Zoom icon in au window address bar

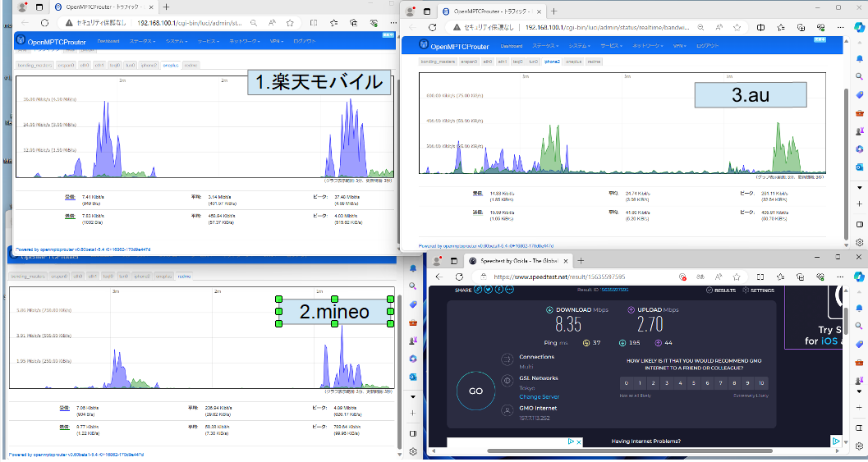pos(700,27)
